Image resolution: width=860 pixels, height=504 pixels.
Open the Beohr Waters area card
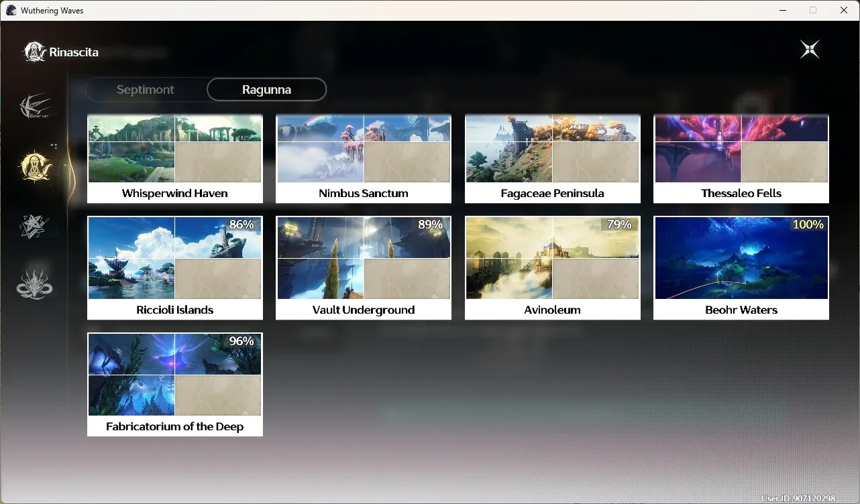point(741,268)
